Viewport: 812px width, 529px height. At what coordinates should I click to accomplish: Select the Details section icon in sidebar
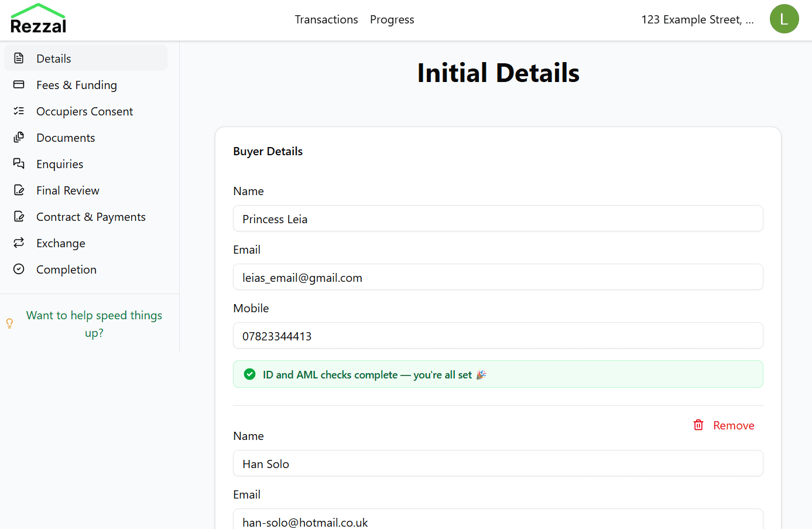(20, 58)
